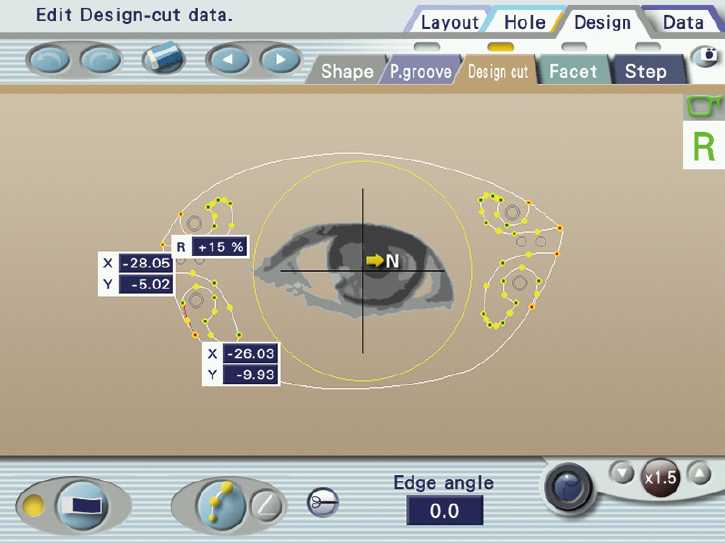Toggle the straight line tool button
725x543 pixels.
[x=266, y=506]
